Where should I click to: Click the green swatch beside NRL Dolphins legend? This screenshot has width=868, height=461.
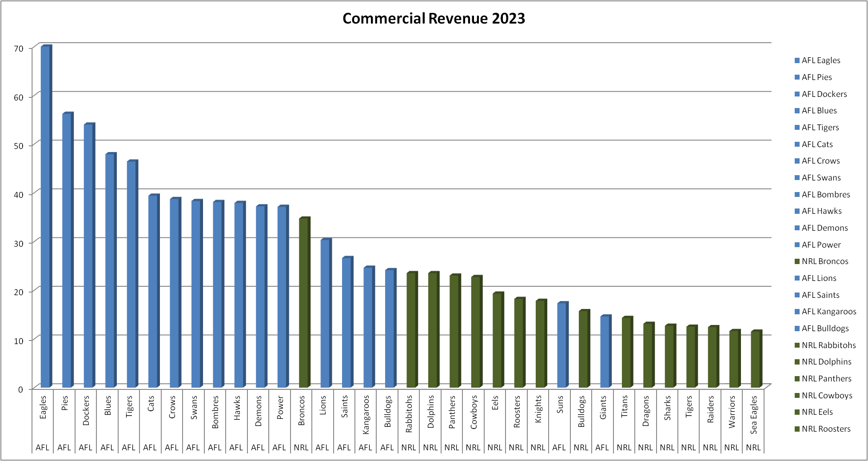coord(797,362)
